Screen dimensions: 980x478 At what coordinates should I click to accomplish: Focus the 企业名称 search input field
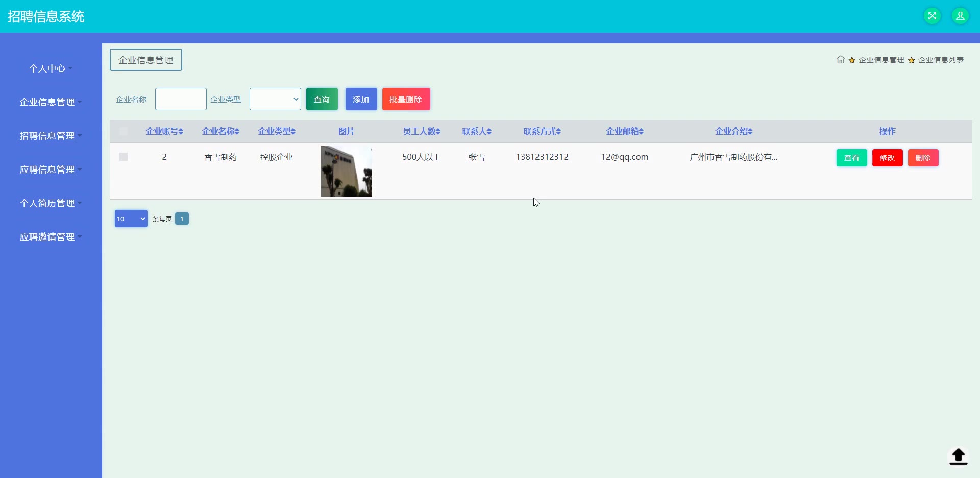(181, 99)
